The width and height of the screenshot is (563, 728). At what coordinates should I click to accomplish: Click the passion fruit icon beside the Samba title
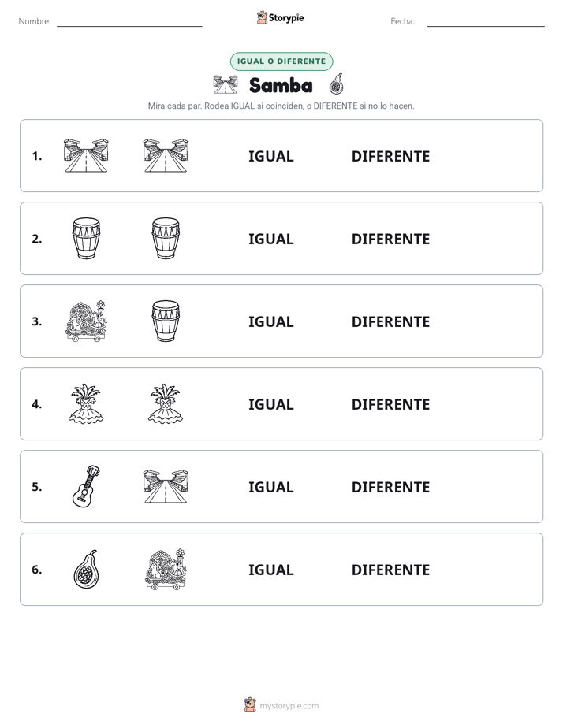point(336,84)
